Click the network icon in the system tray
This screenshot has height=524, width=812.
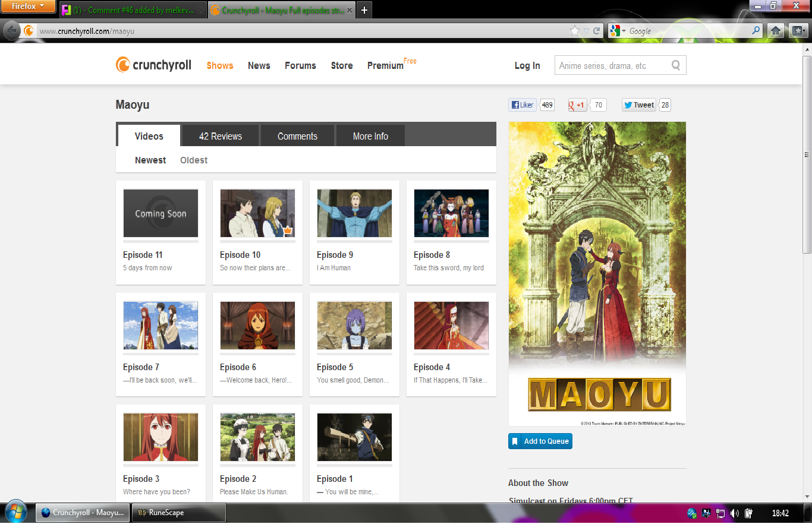tap(720, 513)
